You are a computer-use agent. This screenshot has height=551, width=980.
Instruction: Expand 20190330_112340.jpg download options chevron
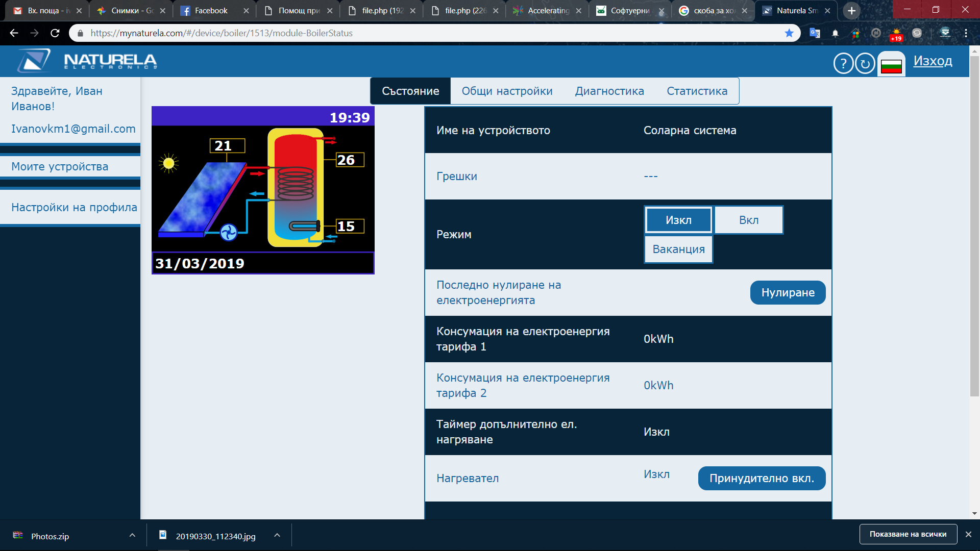[x=277, y=535]
